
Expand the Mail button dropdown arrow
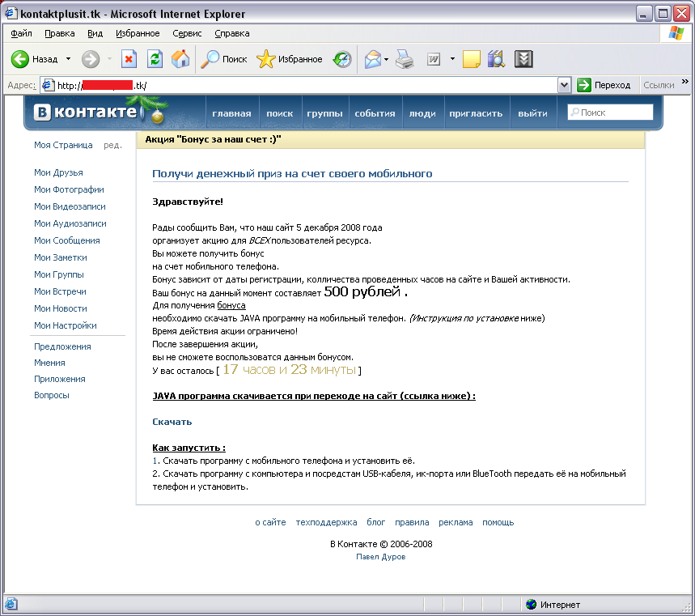[x=387, y=59]
